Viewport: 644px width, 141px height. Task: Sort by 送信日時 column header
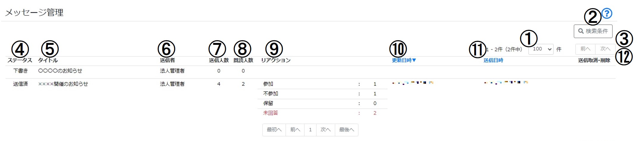(x=493, y=60)
